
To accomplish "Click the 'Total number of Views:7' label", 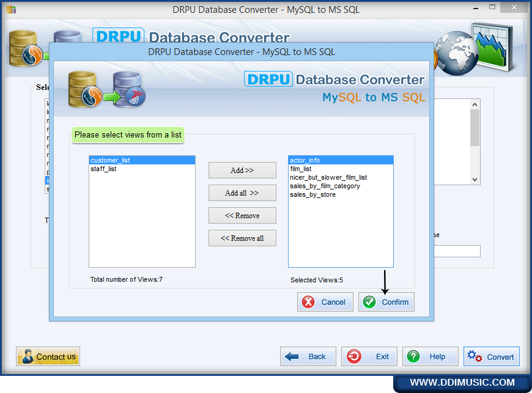I will (x=126, y=279).
